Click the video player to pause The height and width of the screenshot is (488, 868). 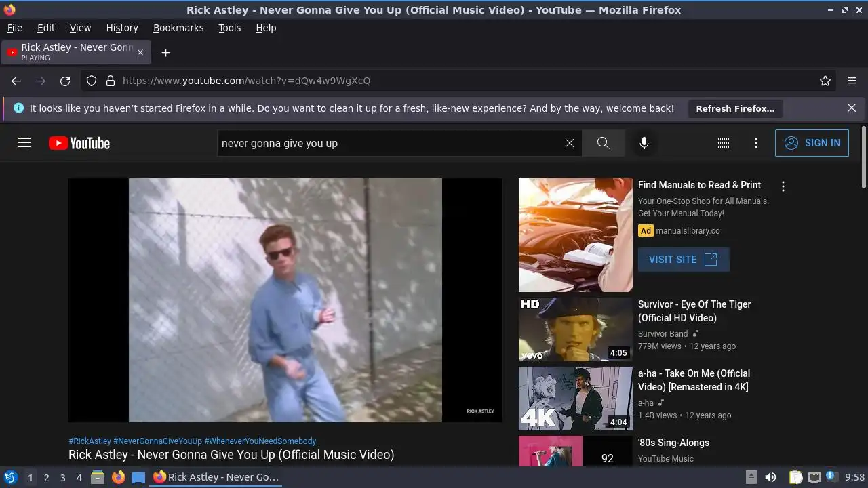click(x=285, y=300)
